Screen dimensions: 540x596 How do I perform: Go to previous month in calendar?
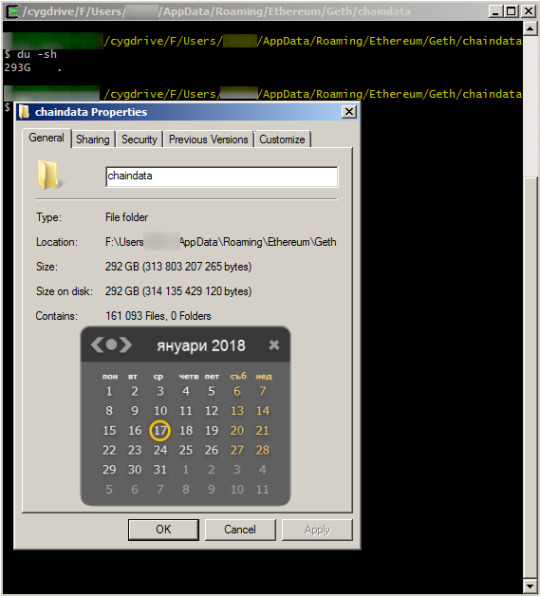(97, 345)
